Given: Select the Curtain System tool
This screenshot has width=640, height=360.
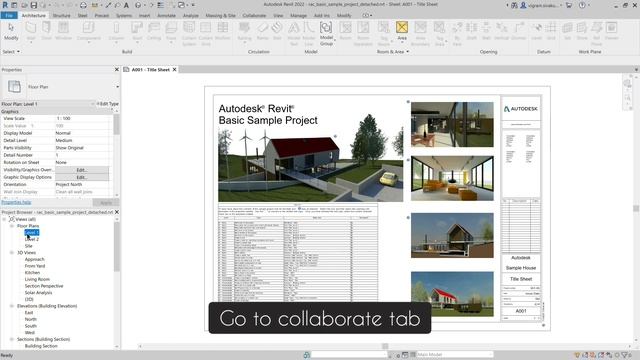Looking at the screenshot, I should (189, 33).
